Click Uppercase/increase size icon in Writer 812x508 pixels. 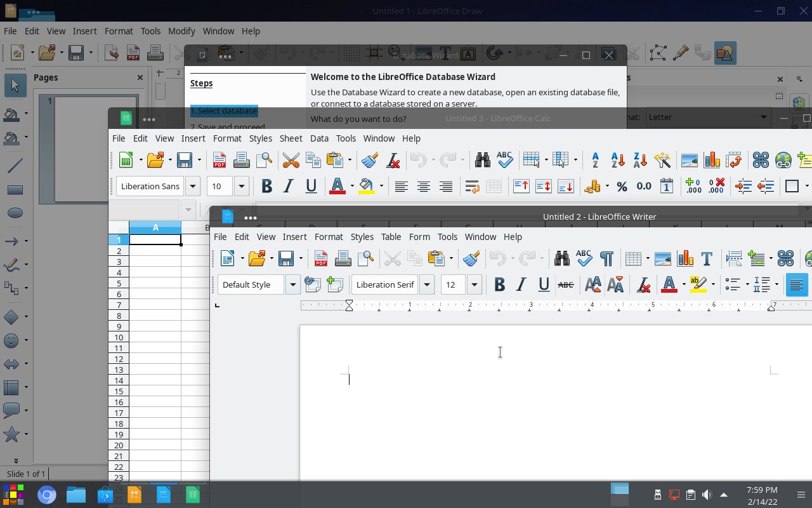click(x=593, y=285)
